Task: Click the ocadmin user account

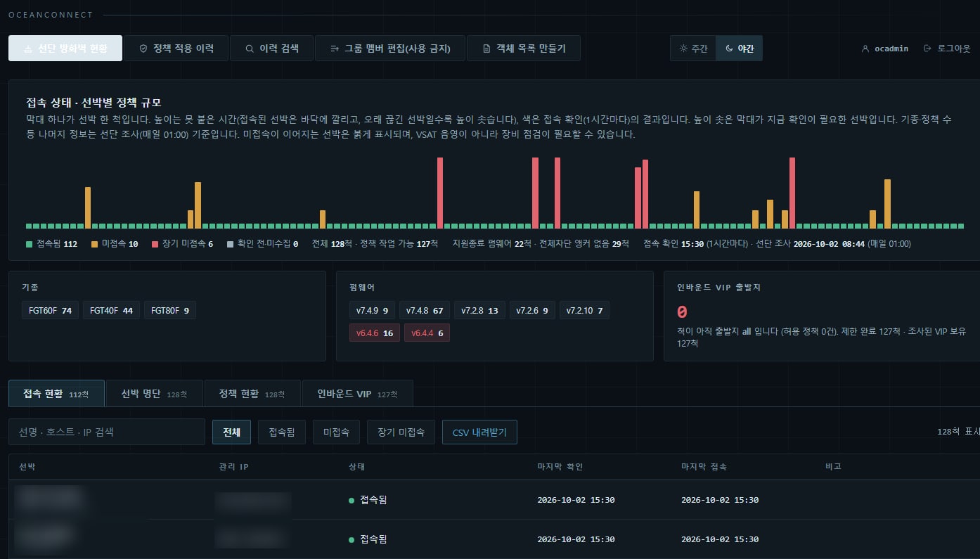Action: (x=884, y=49)
